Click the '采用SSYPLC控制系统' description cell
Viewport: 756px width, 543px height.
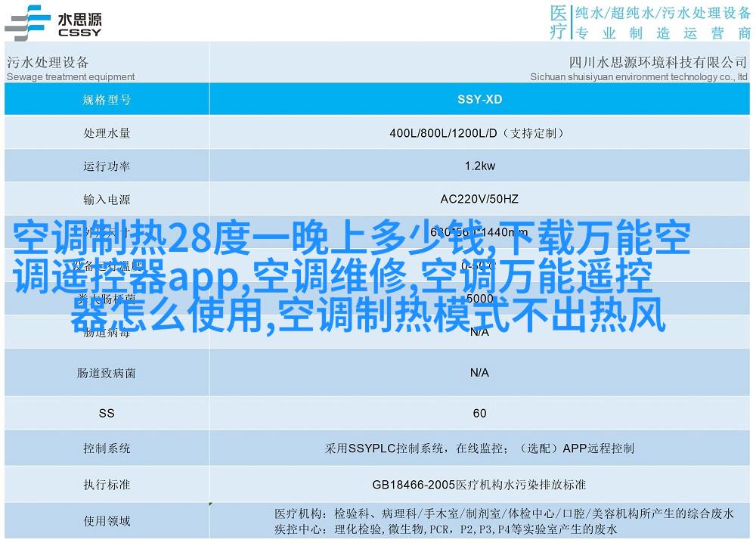[479, 448]
